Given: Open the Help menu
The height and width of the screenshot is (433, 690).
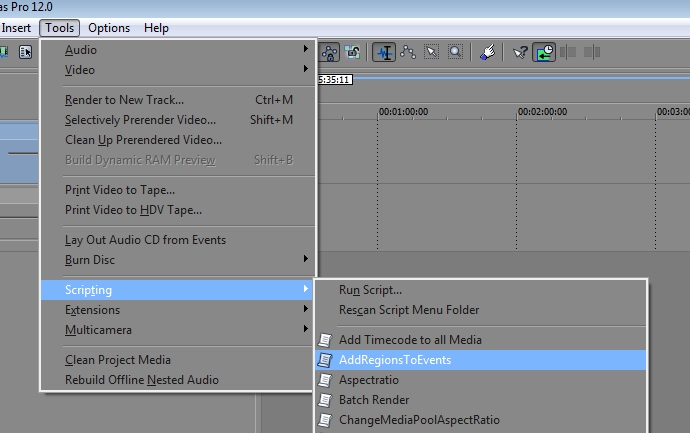Looking at the screenshot, I should point(156,28).
